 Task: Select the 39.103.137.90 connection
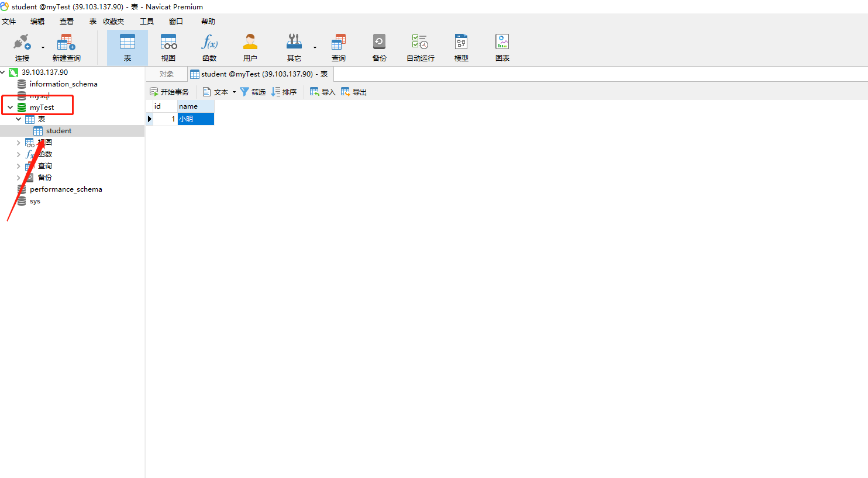44,72
